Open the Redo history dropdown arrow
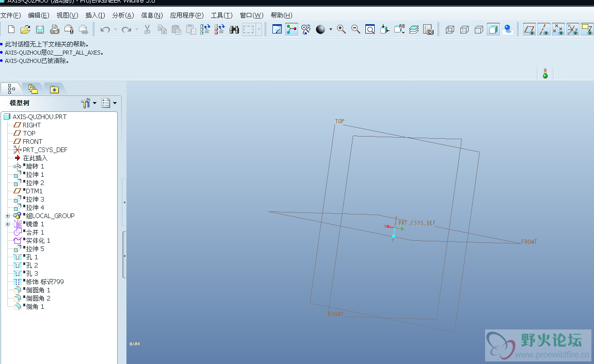The image size is (594, 364). point(137,29)
